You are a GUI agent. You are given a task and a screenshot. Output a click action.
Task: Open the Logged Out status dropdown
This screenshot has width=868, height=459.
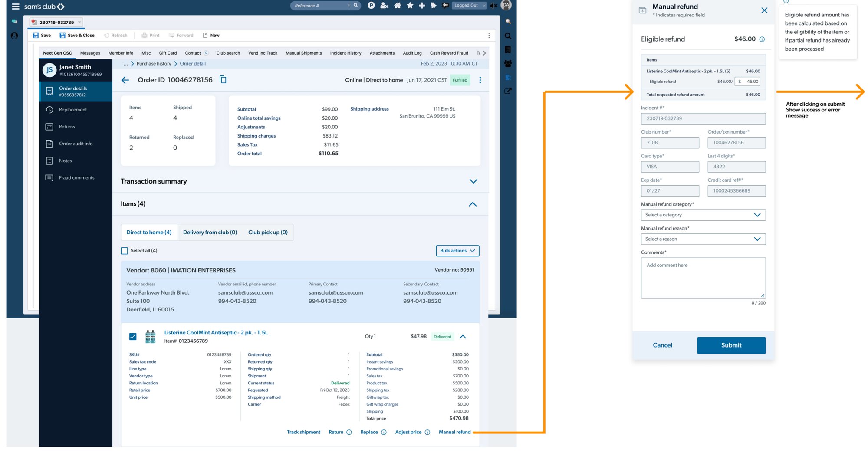(469, 6)
